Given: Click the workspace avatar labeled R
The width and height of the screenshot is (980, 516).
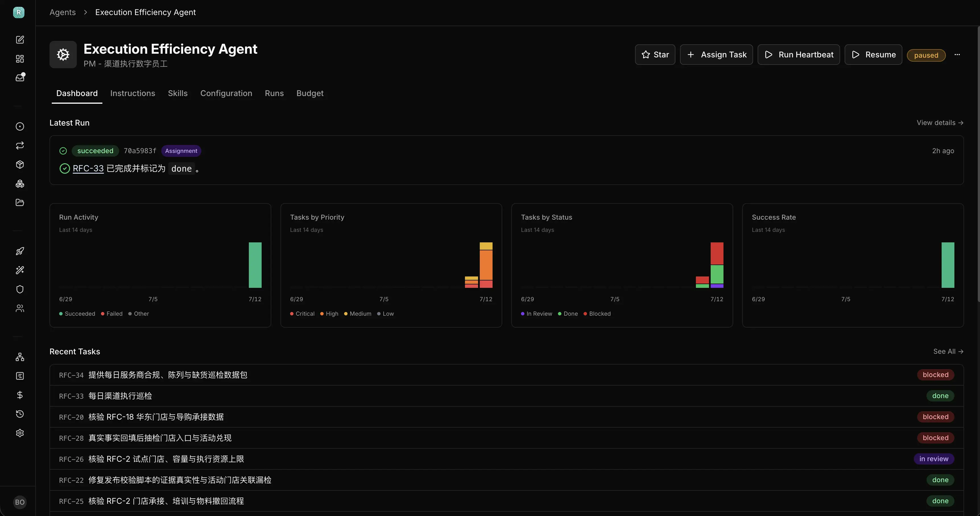Looking at the screenshot, I should pos(19,12).
